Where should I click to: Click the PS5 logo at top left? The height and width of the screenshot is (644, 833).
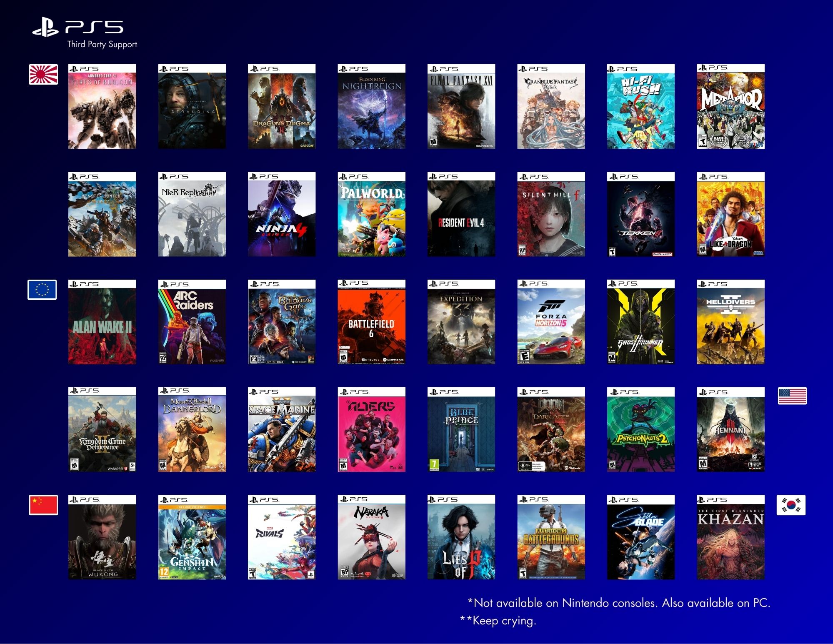tap(78, 28)
